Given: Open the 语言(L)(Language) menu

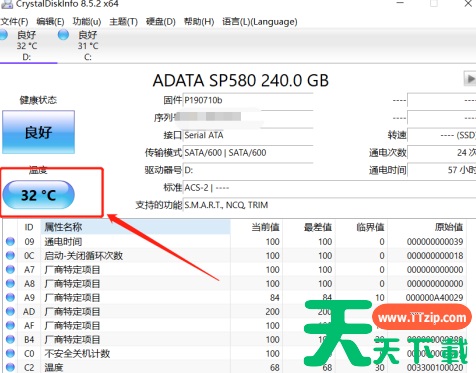Looking at the screenshot, I should tap(260, 22).
